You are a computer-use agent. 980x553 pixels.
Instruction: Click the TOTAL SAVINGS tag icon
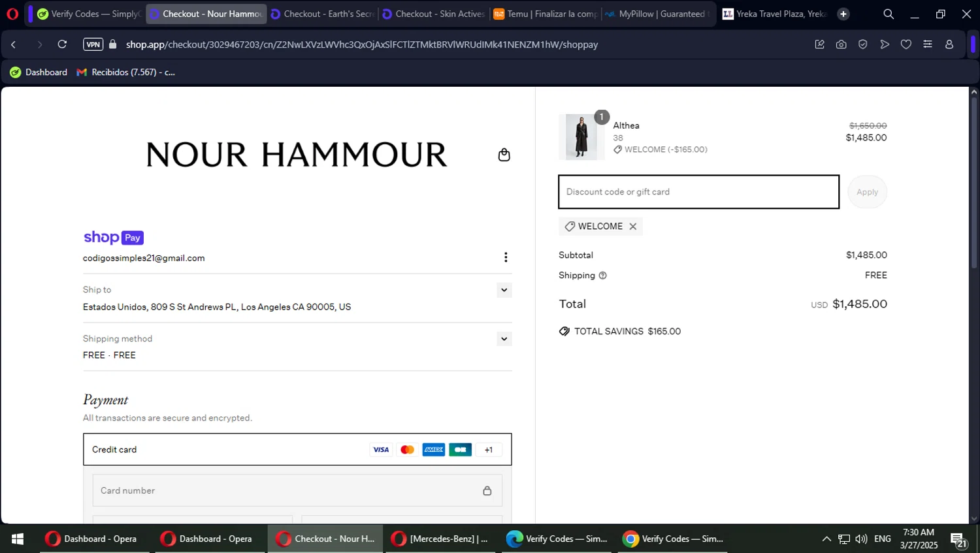(564, 332)
